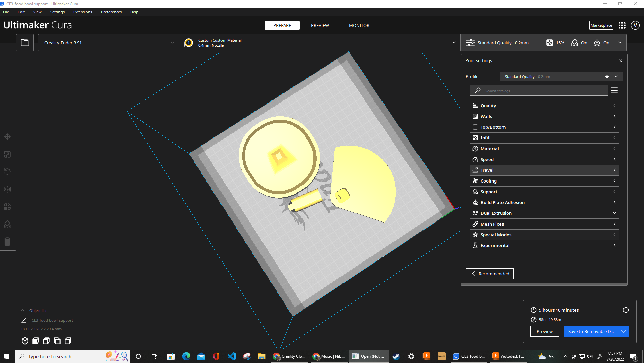Open settings visibility hamburger menu
Image resolution: width=644 pixels, height=363 pixels.
[614, 91]
